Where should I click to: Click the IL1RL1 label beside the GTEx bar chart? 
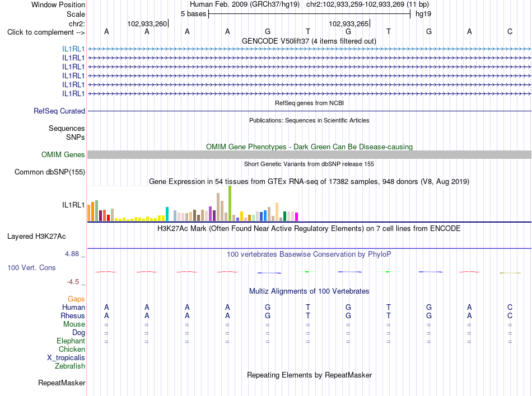pyautogui.click(x=73, y=205)
